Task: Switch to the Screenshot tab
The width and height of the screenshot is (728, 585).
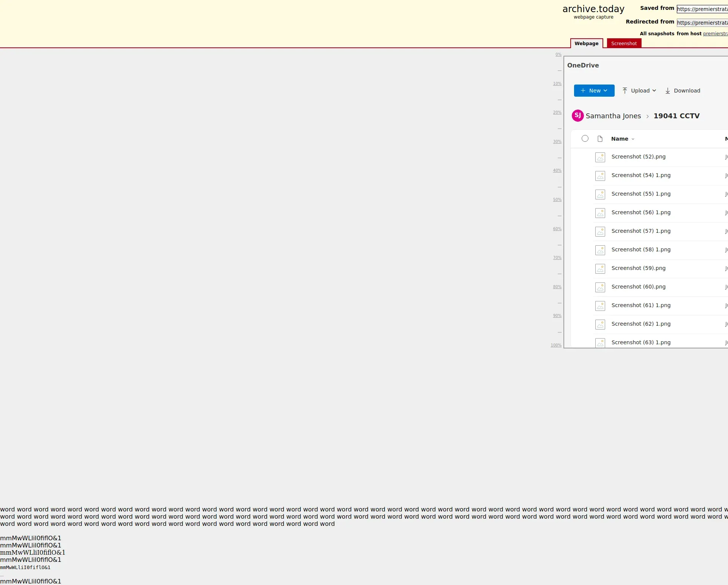Action: 624,44
